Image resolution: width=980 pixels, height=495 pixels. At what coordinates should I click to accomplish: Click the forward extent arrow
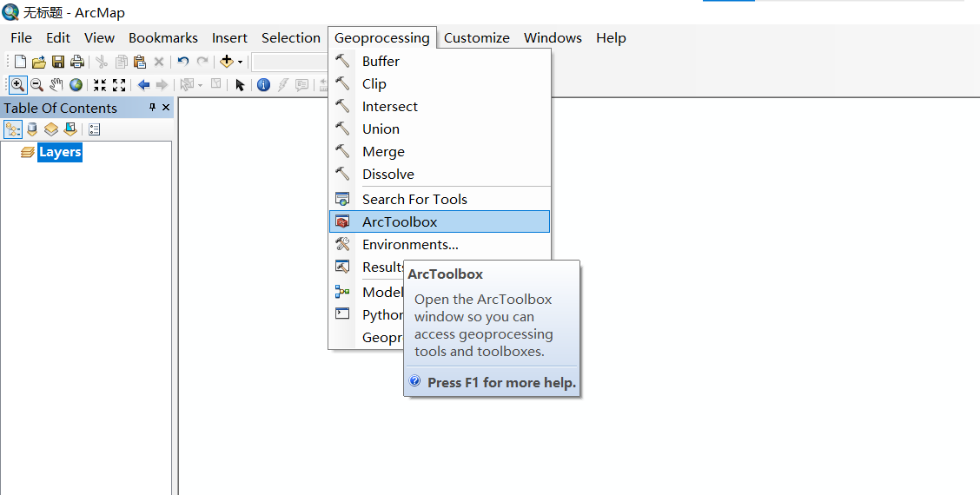coord(162,84)
